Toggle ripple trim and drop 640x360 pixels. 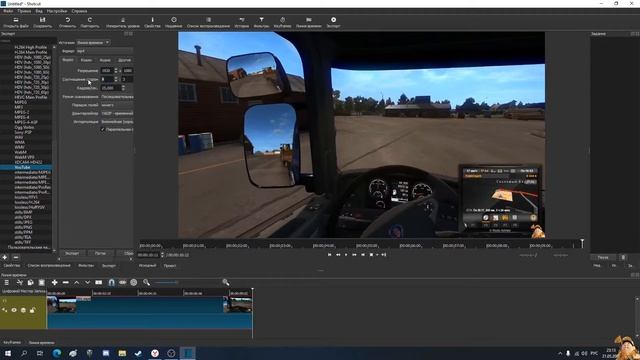(x=122, y=282)
